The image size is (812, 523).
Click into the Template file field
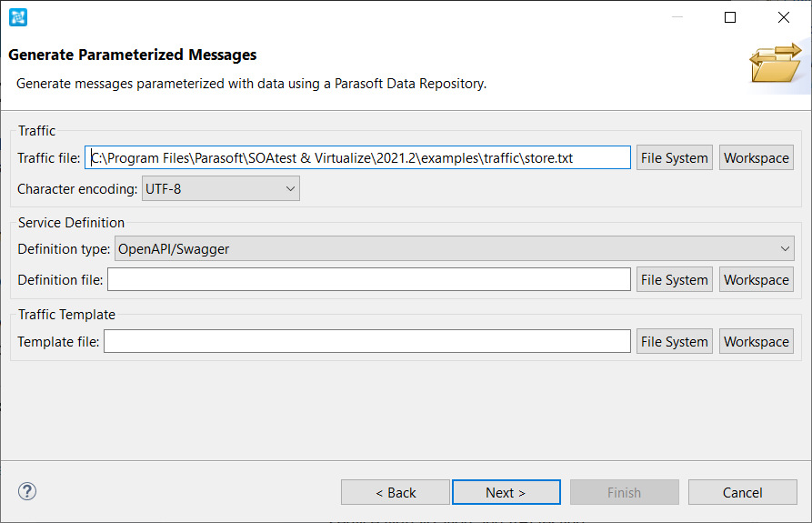[x=367, y=341]
